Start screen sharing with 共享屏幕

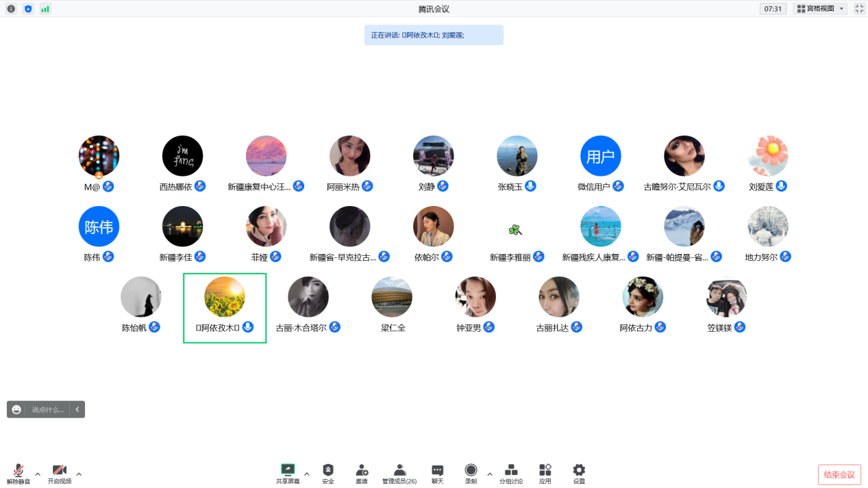pos(288,471)
